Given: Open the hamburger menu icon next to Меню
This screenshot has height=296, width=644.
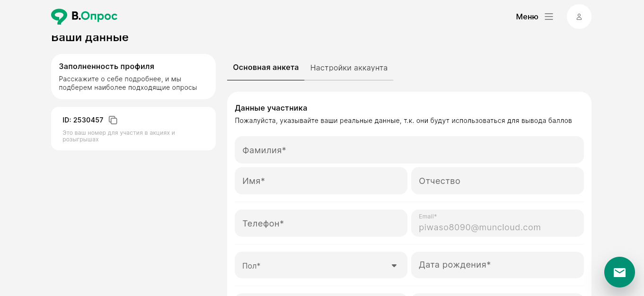Looking at the screenshot, I should (549, 16).
